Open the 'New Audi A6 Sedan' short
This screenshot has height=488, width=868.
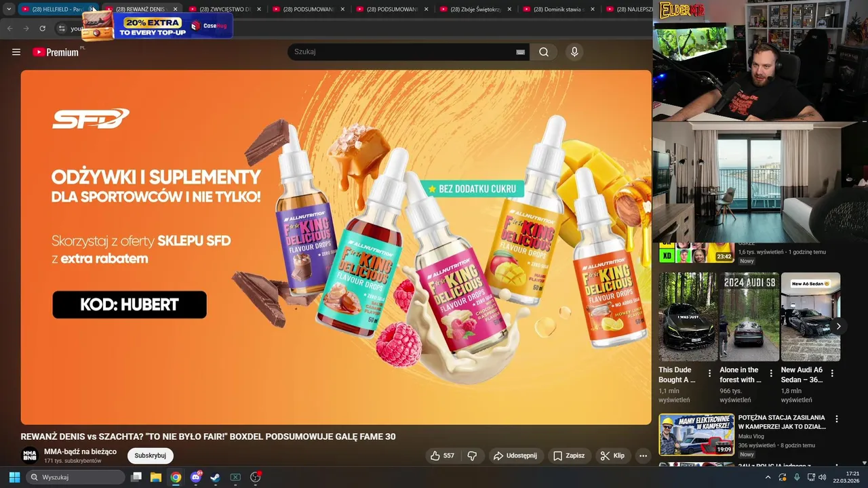coord(810,317)
